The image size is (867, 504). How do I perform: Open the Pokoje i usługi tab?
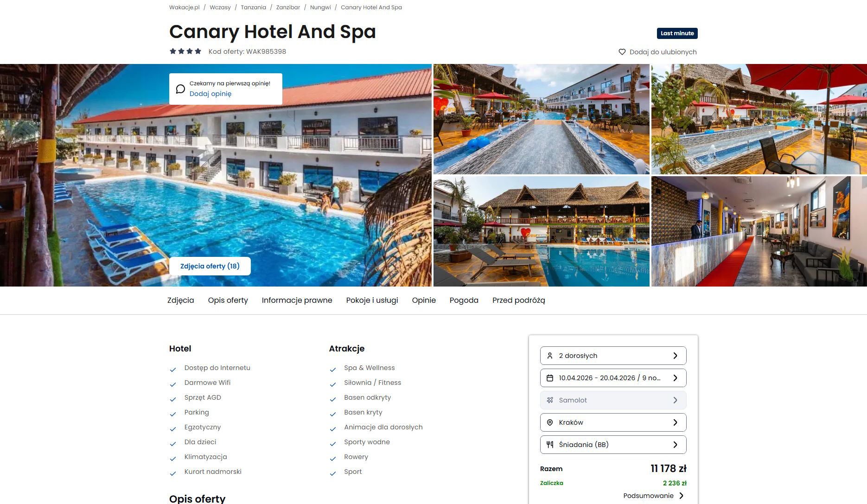point(372,300)
